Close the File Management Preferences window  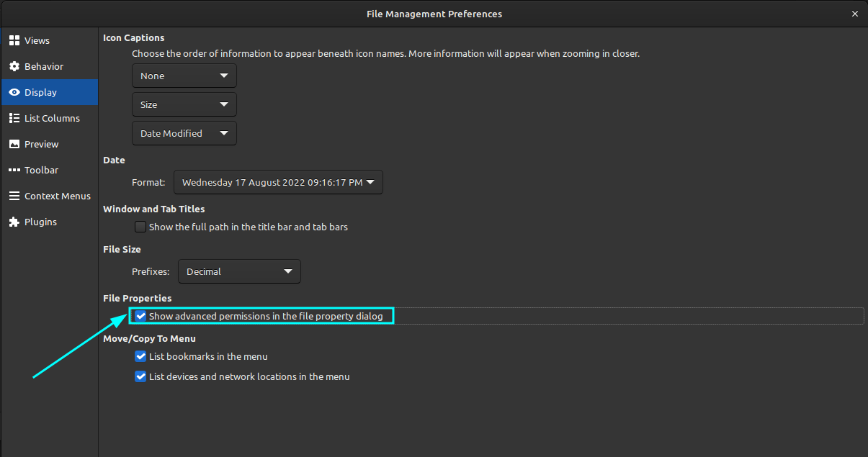[x=855, y=14]
